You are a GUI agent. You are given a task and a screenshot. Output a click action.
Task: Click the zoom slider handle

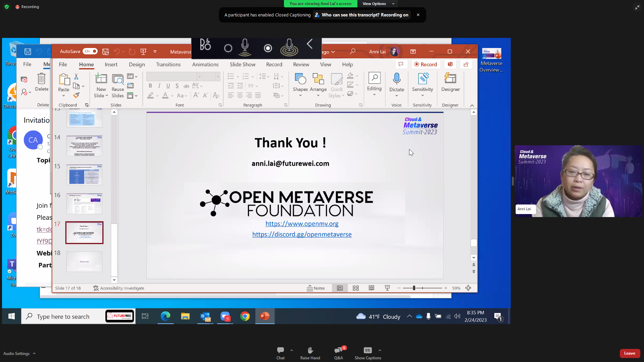tap(414, 288)
